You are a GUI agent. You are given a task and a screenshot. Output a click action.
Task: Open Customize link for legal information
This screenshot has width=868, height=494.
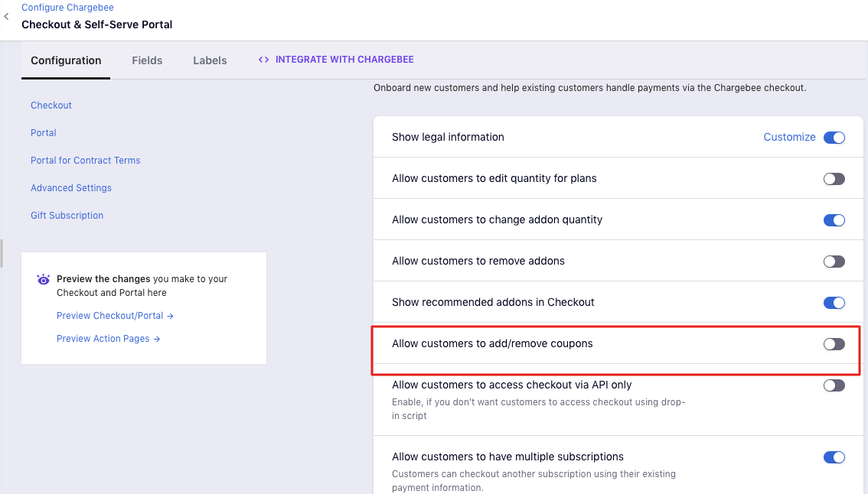[x=789, y=137]
